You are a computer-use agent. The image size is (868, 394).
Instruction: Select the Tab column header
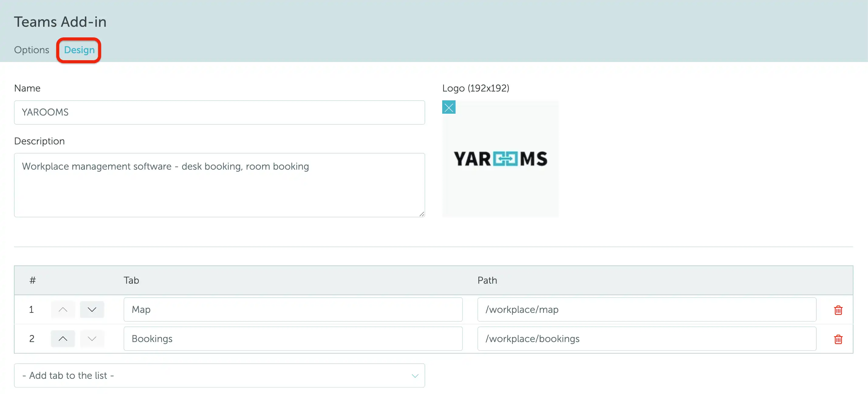[x=131, y=280]
